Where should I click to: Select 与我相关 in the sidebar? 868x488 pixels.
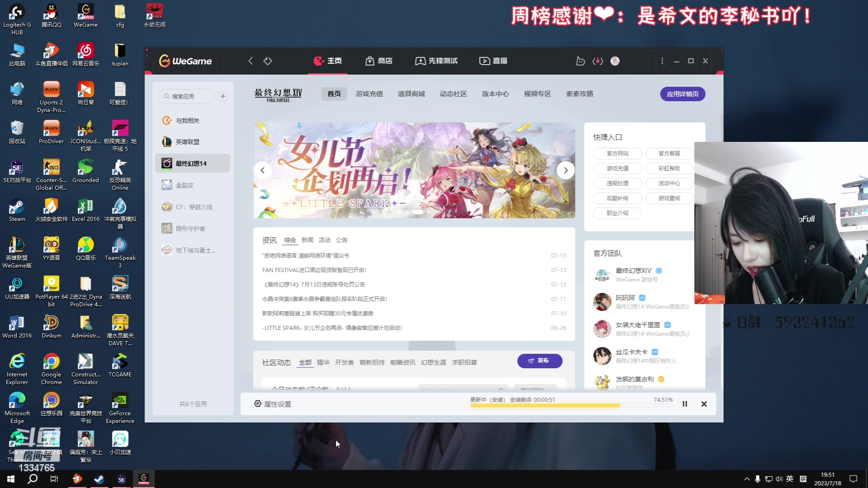pyautogui.click(x=193, y=120)
